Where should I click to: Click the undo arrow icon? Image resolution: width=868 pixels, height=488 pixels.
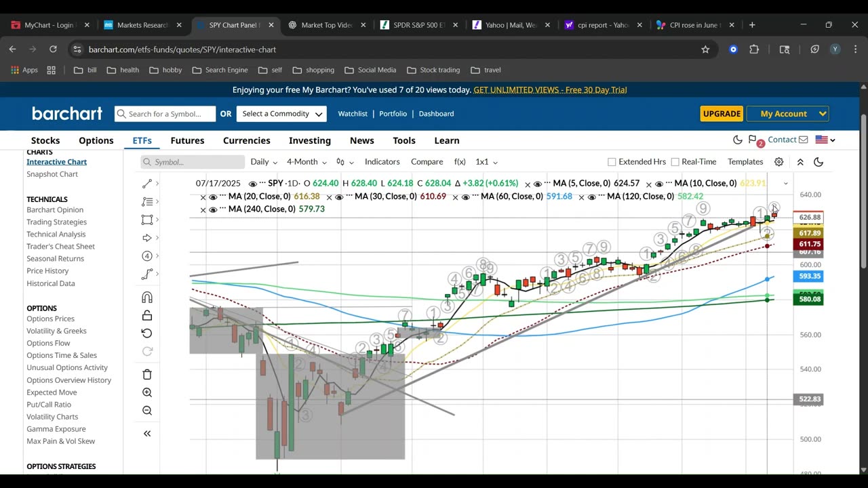(x=147, y=333)
